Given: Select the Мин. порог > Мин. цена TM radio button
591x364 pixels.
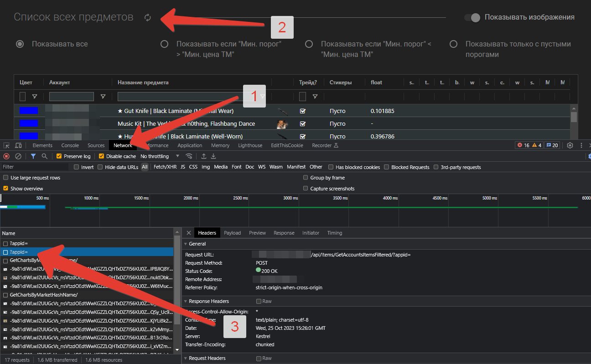Looking at the screenshot, I should 164,44.
